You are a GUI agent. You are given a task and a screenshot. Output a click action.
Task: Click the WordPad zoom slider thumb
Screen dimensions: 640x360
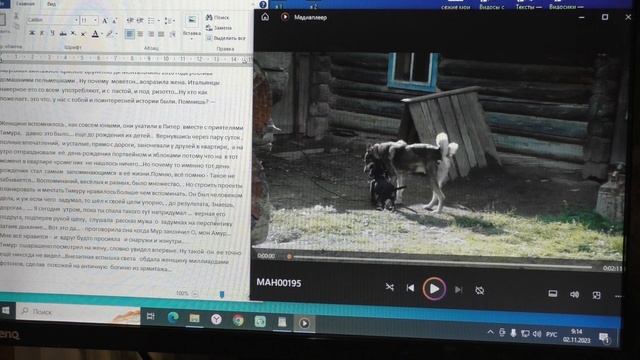pos(222,294)
